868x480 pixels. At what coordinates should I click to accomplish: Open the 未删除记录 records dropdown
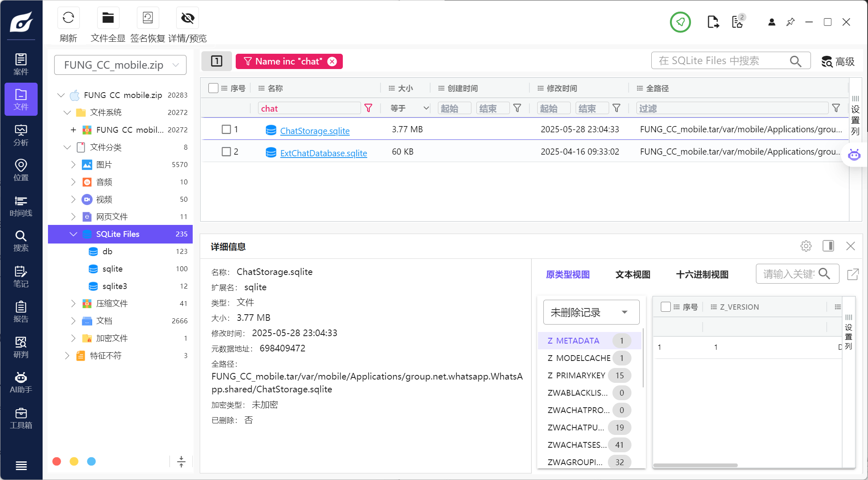tap(591, 312)
